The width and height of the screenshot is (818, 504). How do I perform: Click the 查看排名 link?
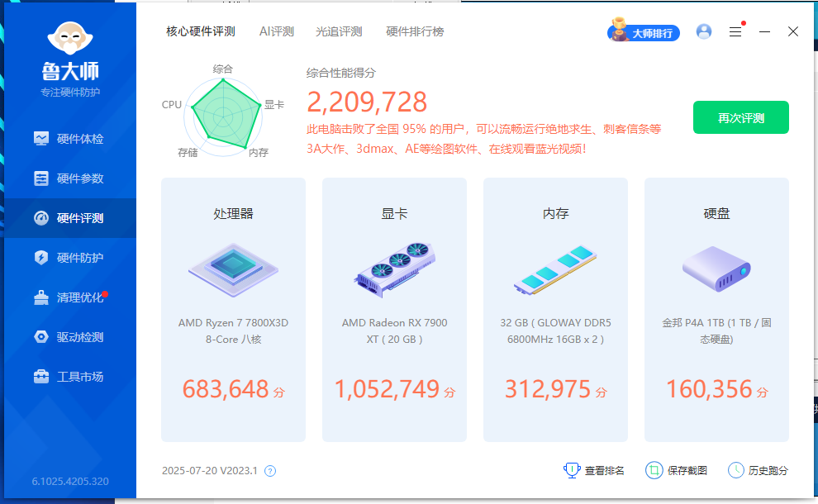pos(604,471)
